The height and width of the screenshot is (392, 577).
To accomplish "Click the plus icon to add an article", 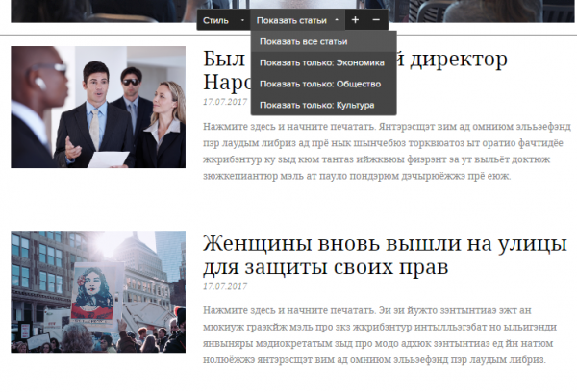I will point(355,20).
